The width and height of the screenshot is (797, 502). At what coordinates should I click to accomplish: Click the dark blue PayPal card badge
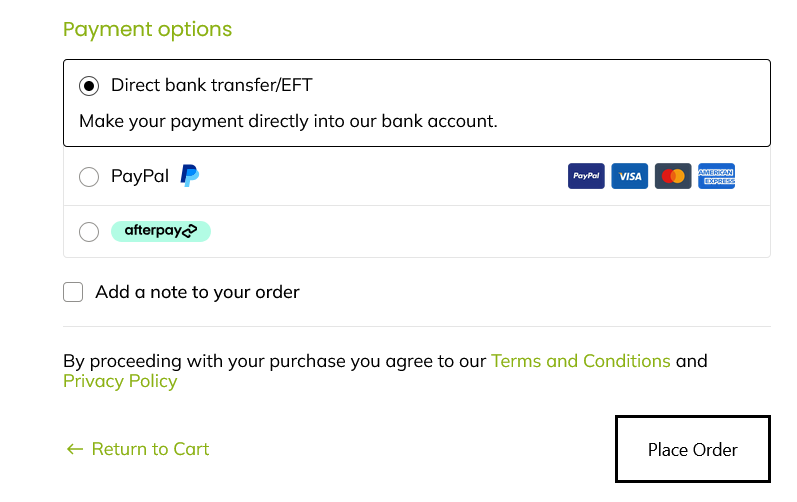click(586, 176)
